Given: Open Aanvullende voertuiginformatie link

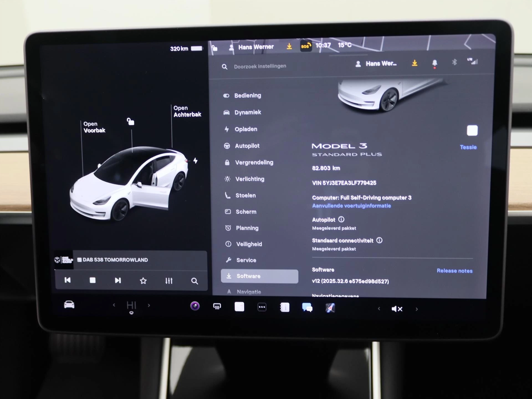Looking at the screenshot, I should (352, 206).
